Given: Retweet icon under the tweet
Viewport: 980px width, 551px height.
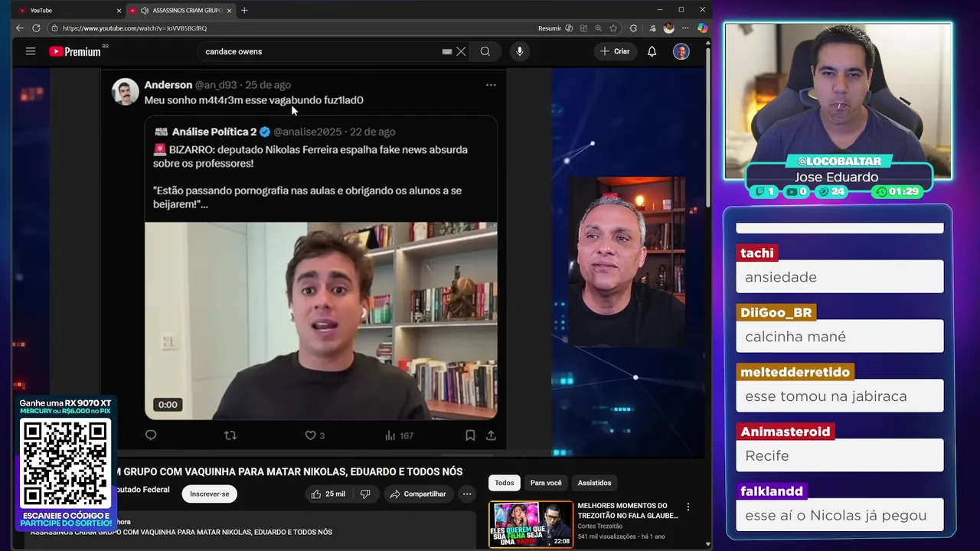Looking at the screenshot, I should pyautogui.click(x=230, y=435).
